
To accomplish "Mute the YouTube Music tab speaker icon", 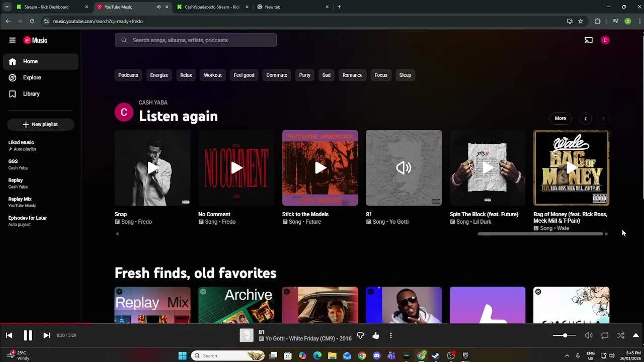I will click(x=158, y=7).
